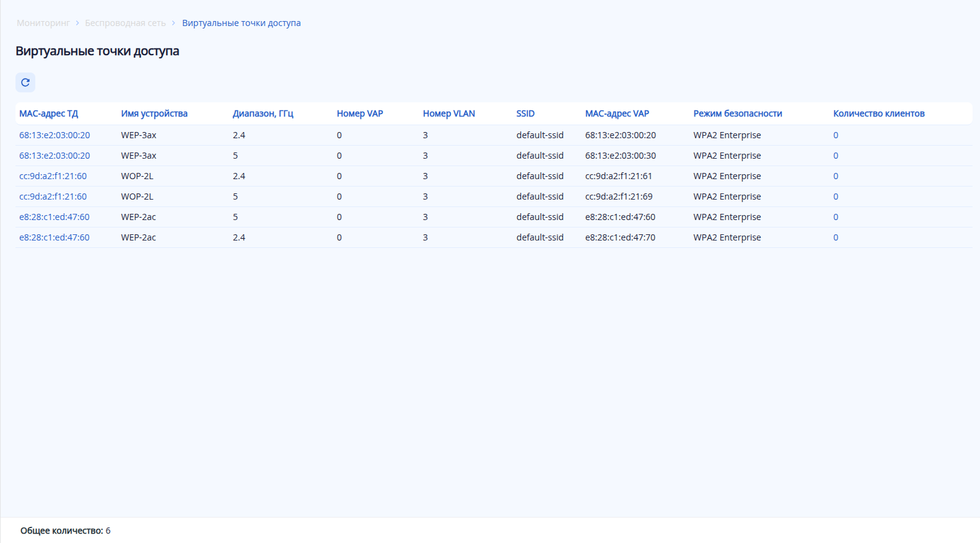Open AP MAC link for WEP-3ax 5 GHz row
Screen dimensions: 980x543
[x=55, y=156]
